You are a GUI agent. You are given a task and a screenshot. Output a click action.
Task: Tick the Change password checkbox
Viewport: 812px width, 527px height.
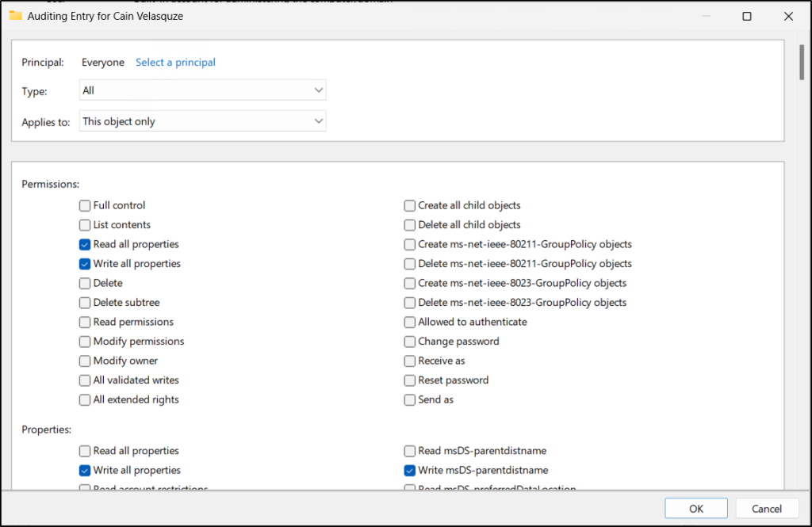pyautogui.click(x=410, y=342)
